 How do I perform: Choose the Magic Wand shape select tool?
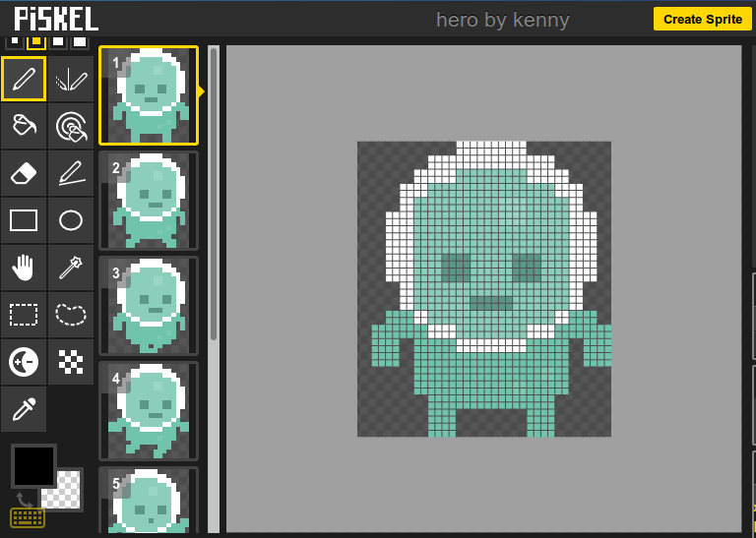click(71, 268)
